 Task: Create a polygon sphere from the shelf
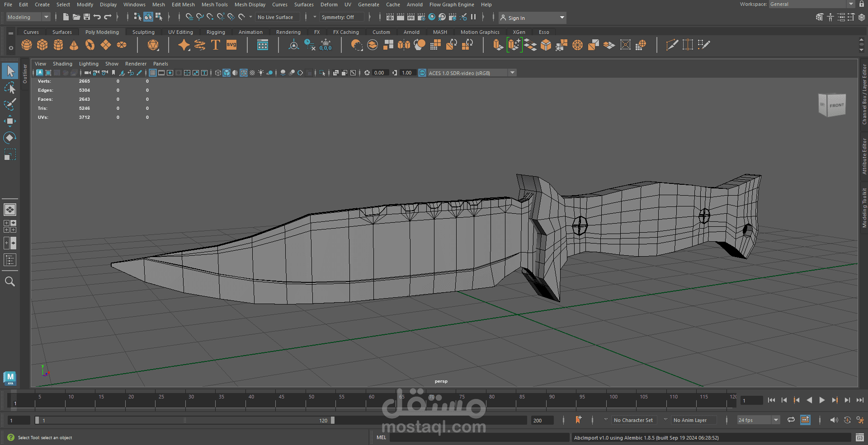click(27, 45)
